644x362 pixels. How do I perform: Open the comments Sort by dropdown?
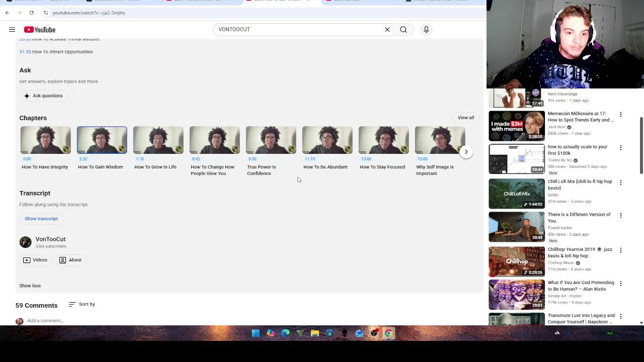point(82,304)
